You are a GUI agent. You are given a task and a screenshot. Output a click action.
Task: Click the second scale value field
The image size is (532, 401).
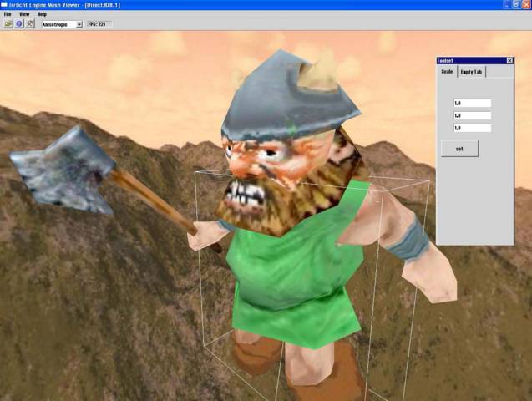473,115
